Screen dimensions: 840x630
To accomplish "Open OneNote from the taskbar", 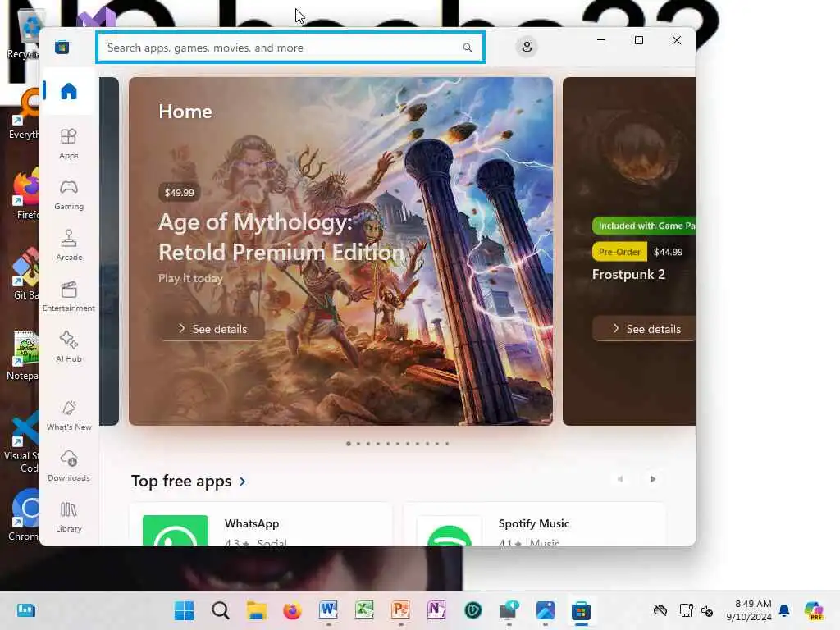I will point(436,610).
